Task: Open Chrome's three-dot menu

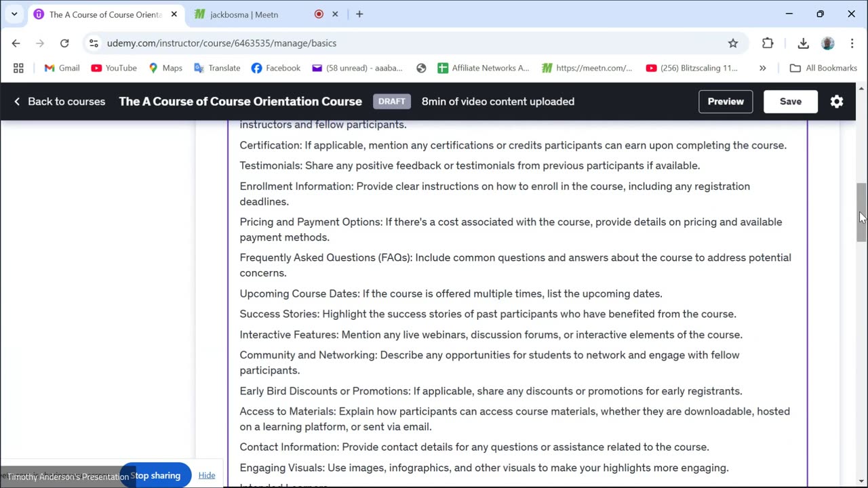Action: click(852, 43)
